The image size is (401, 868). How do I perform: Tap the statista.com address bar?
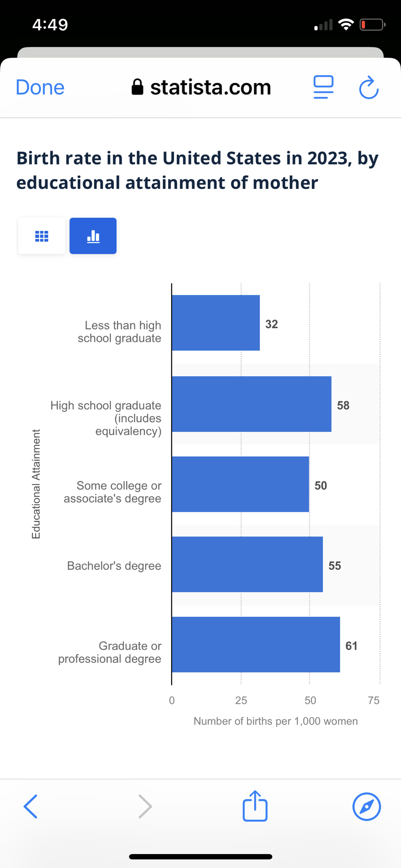tap(210, 87)
